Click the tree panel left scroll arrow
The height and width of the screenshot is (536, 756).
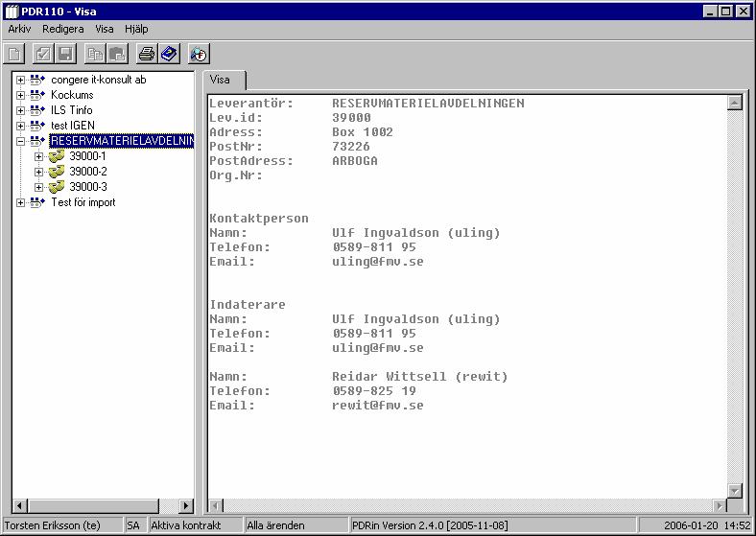click(20, 505)
